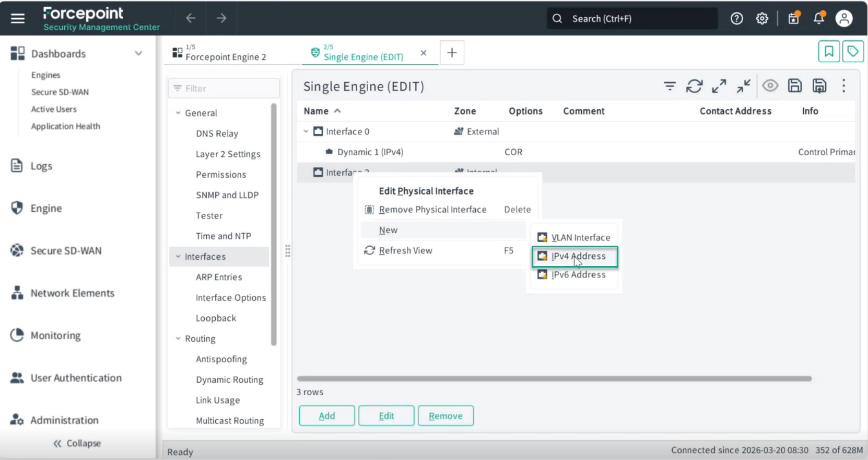This screenshot has width=868, height=460.
Task: Collapse all rows with inward arrows icon
Action: click(x=744, y=86)
